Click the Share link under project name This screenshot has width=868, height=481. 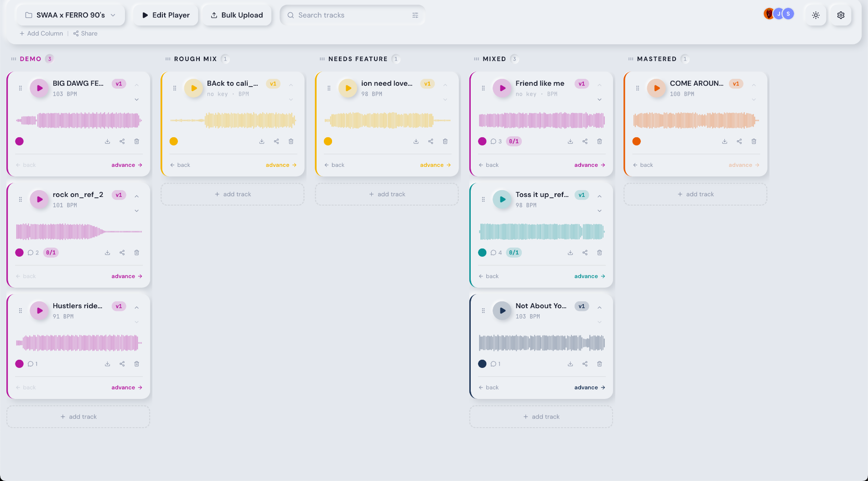85,33
